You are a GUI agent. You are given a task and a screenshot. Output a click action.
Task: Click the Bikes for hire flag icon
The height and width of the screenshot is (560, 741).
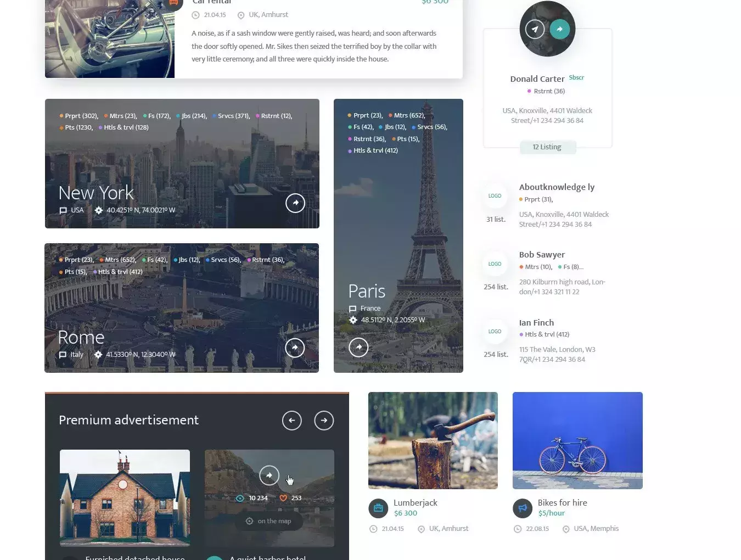(523, 508)
